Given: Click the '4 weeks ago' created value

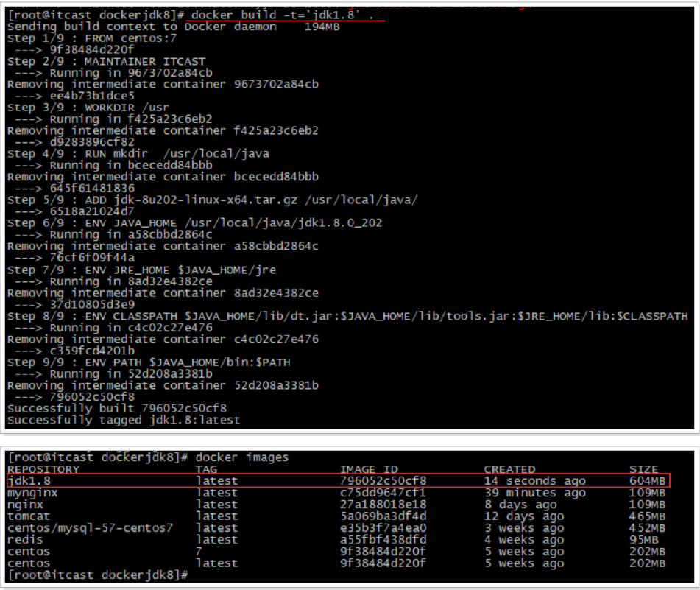Looking at the screenshot, I should (523, 539).
